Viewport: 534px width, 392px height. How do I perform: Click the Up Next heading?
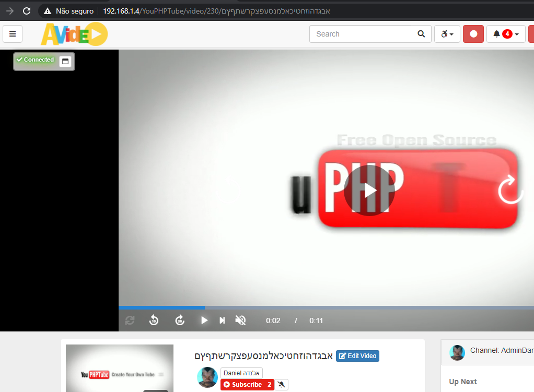point(463,382)
